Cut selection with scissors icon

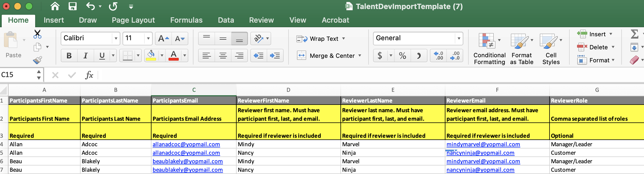click(x=37, y=34)
